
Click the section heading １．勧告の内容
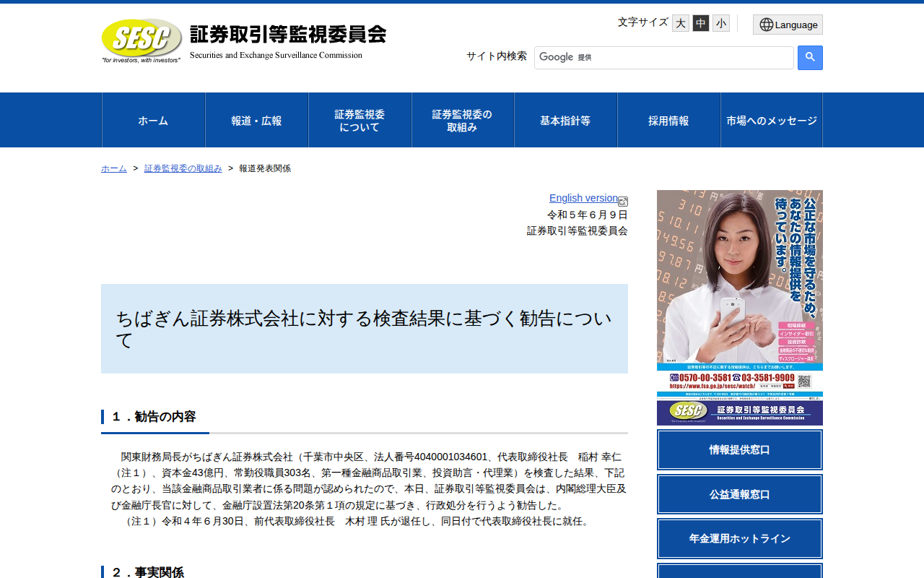click(152, 417)
